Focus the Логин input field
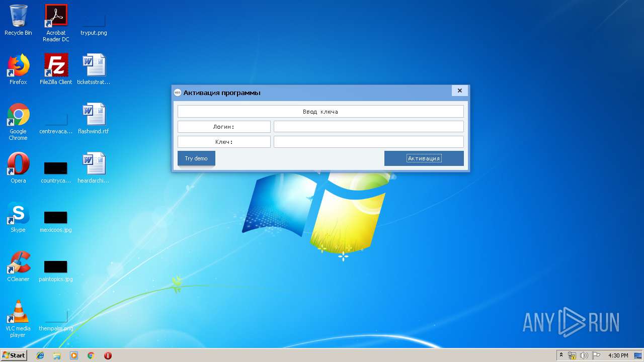This screenshot has width=644, height=362. 369,127
